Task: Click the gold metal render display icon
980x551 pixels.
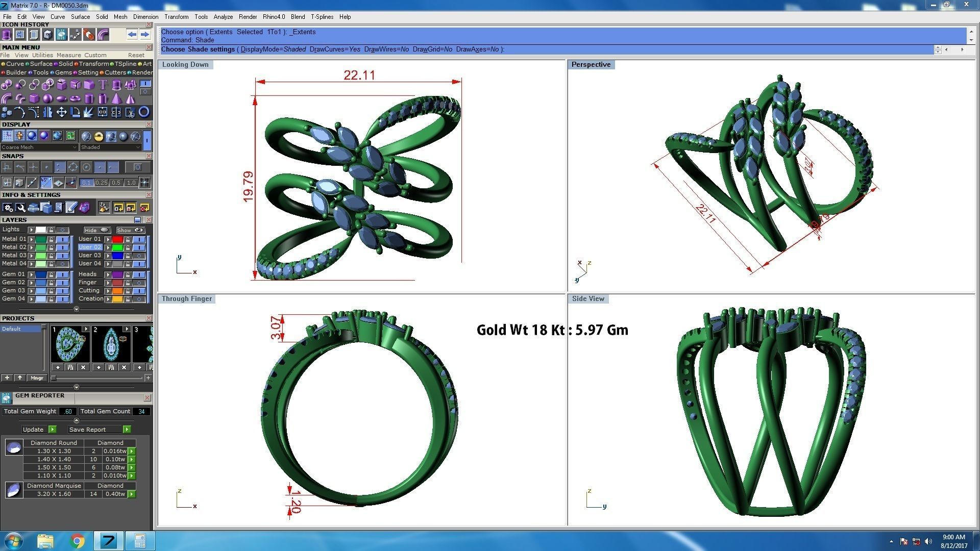Action: 99,136
